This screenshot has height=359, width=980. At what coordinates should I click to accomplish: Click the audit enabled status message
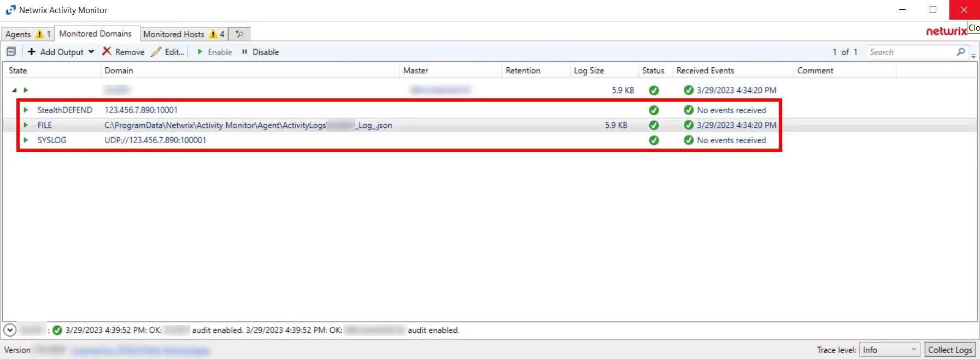[262, 330]
